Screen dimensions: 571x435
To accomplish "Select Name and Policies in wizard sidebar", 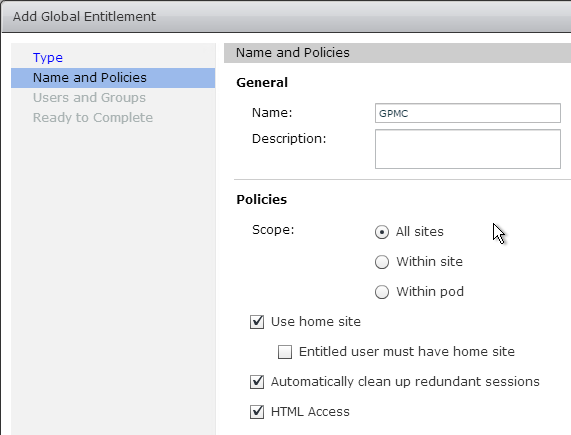I will [113, 78].
